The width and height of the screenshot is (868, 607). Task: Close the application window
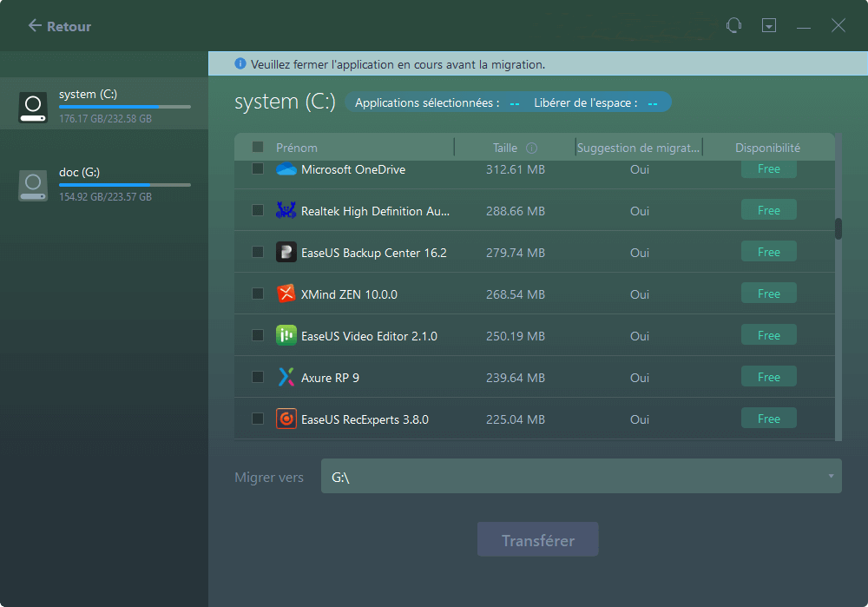pos(838,25)
